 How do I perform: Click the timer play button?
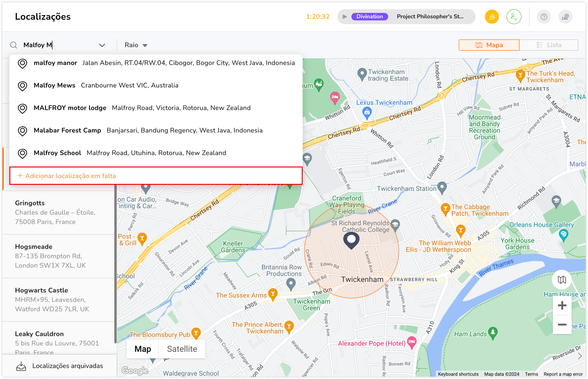click(x=345, y=17)
